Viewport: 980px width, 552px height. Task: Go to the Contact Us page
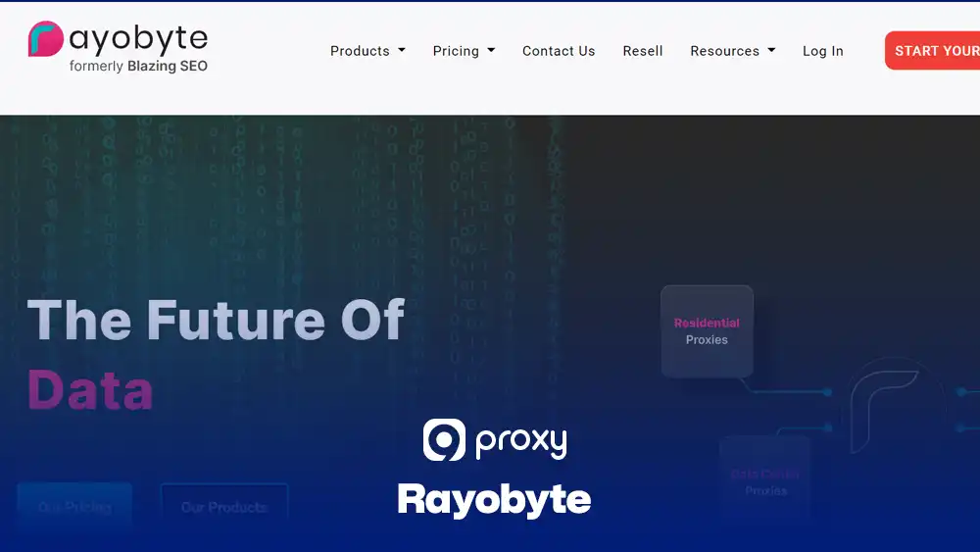point(559,51)
